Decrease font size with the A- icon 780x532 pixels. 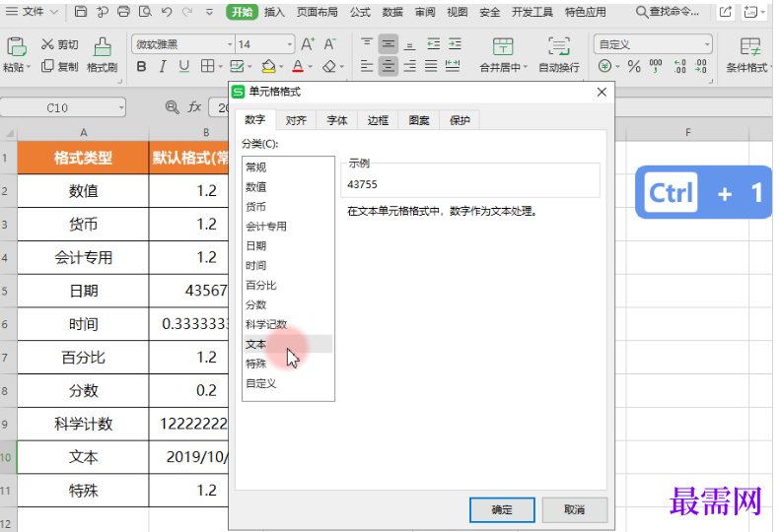point(329,44)
